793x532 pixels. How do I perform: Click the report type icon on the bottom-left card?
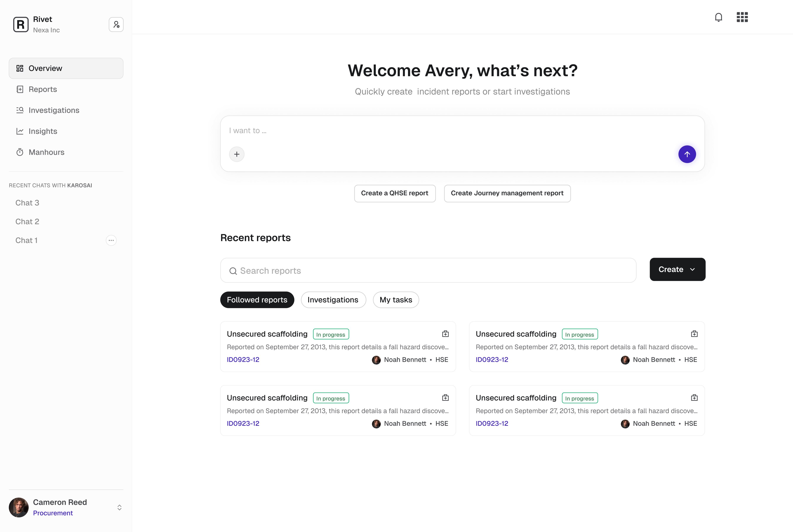pyautogui.click(x=445, y=398)
